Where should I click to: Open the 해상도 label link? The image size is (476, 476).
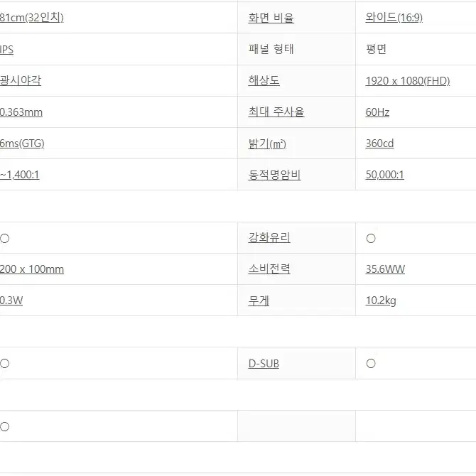(x=264, y=80)
